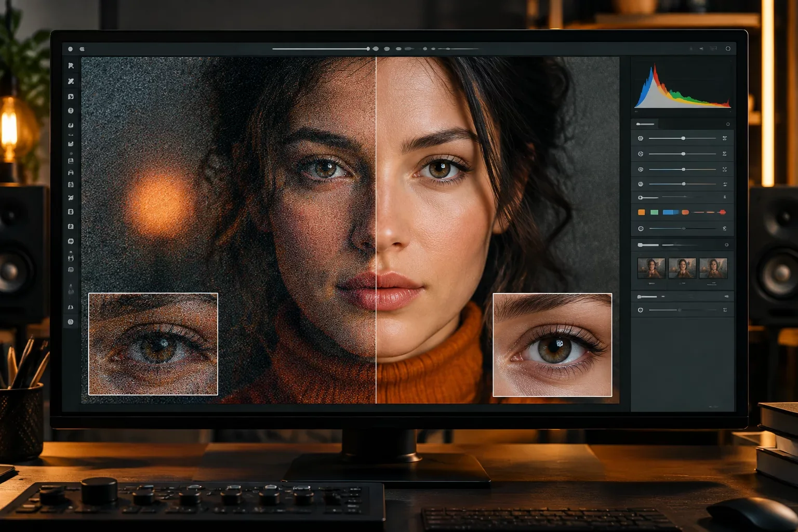Collapse the presets thumbnails panel header
Image resolution: width=798 pixels, height=532 pixels.
click(x=648, y=245)
